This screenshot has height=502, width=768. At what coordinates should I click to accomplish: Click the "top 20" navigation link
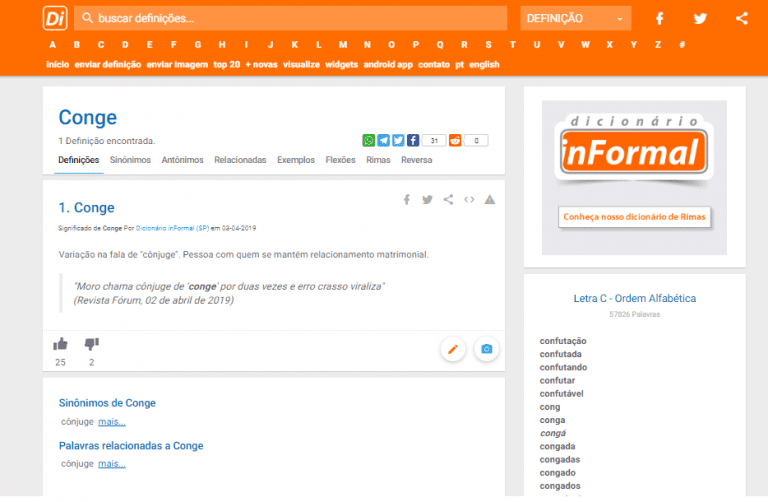(226, 64)
